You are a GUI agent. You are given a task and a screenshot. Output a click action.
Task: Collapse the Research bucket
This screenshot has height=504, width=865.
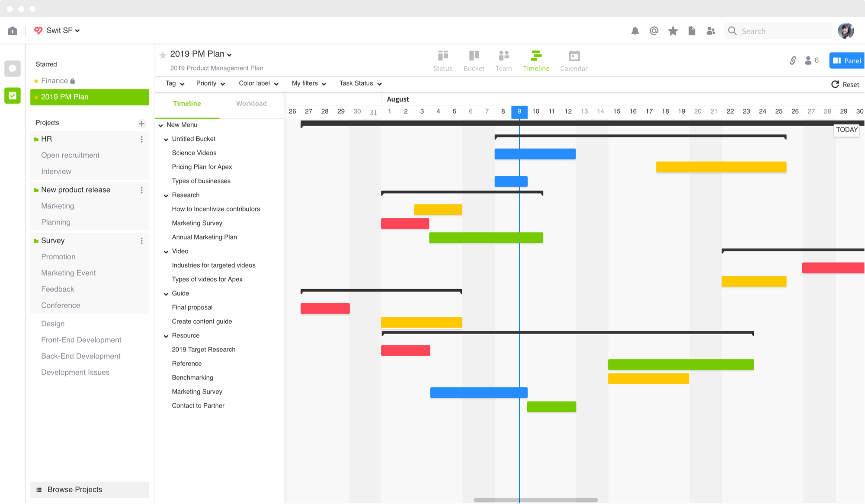pyautogui.click(x=166, y=196)
